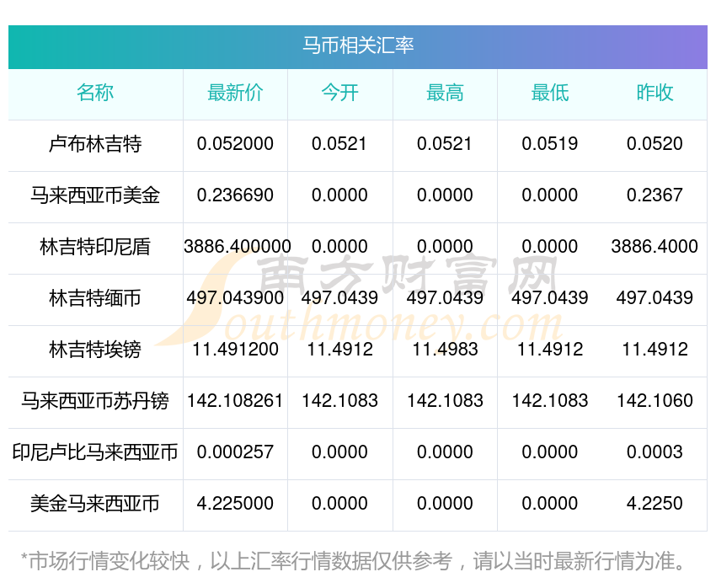The width and height of the screenshot is (716, 588).
Task: Select the 名称 column header
Action: (x=95, y=93)
